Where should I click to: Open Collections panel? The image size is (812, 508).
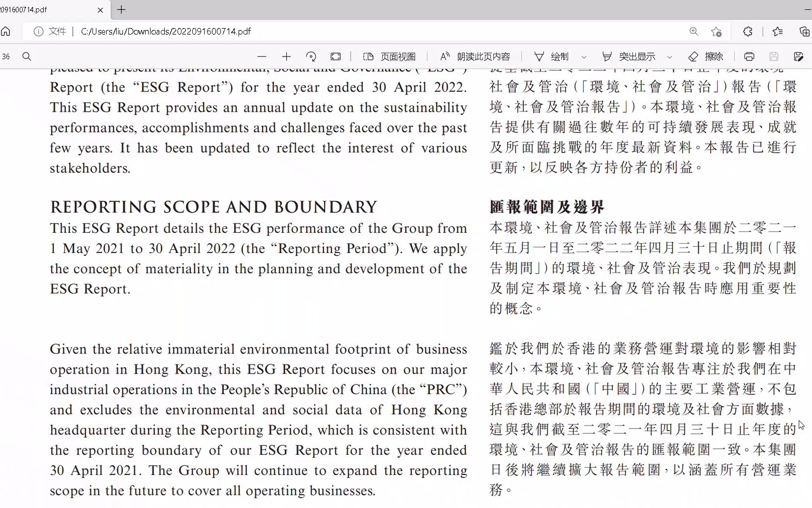click(x=805, y=32)
